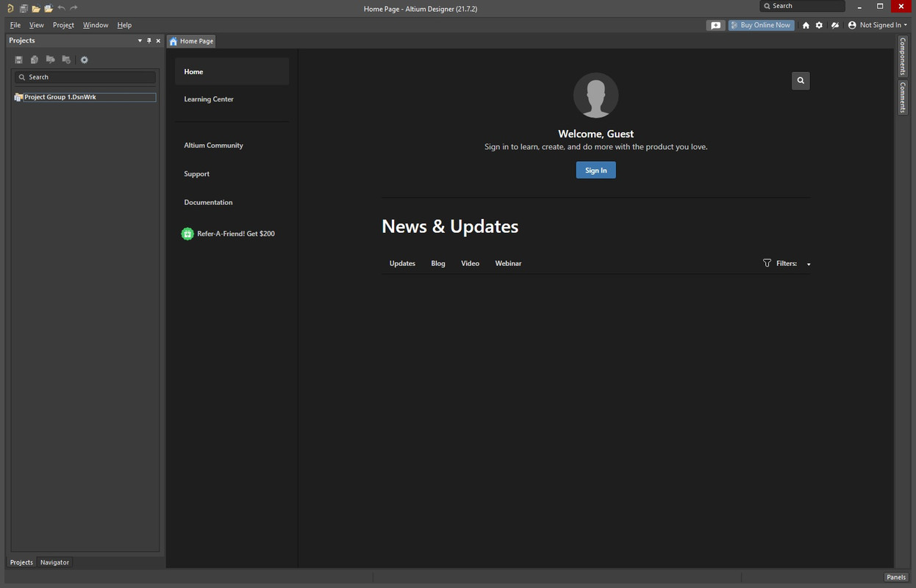Select the Home Page document tab
Image resolution: width=916 pixels, height=588 pixels.
pos(192,41)
